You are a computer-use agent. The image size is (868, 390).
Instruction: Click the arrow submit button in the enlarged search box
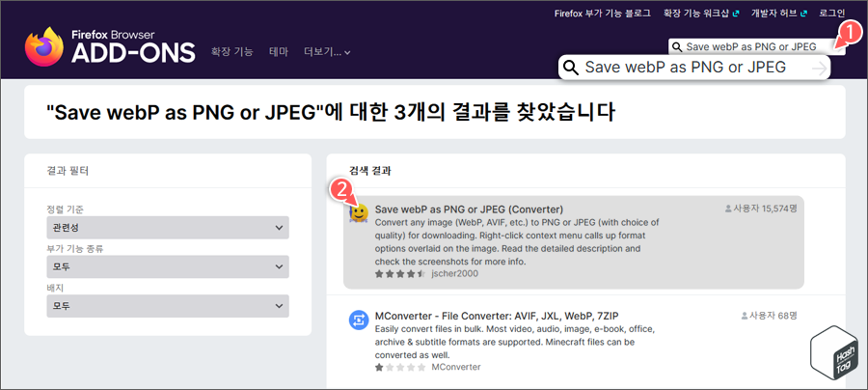[x=819, y=69]
